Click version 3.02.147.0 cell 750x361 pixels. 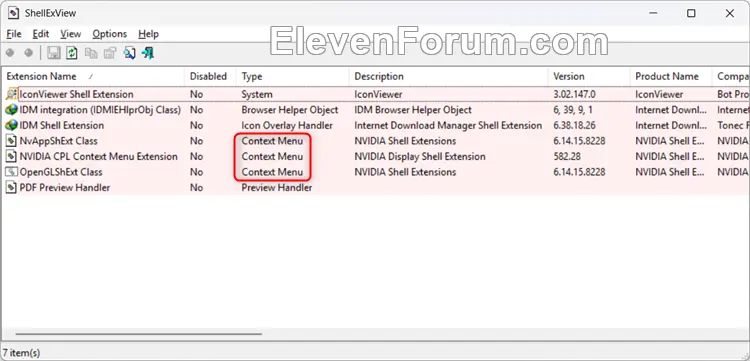pyautogui.click(x=574, y=94)
